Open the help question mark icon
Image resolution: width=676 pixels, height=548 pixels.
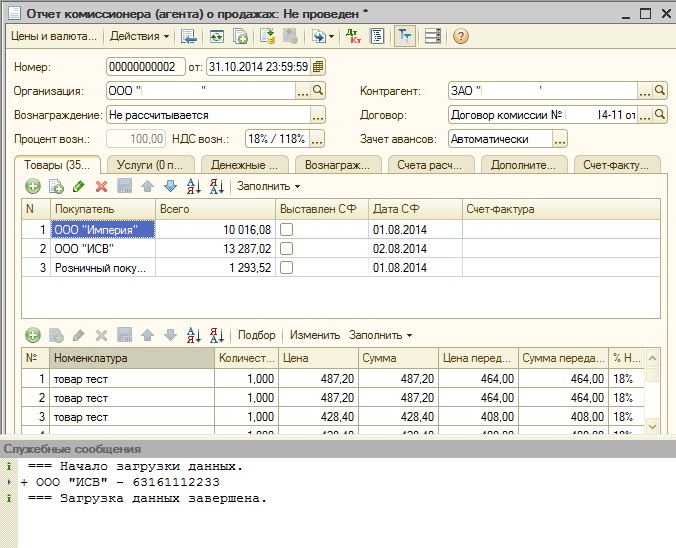[x=460, y=36]
